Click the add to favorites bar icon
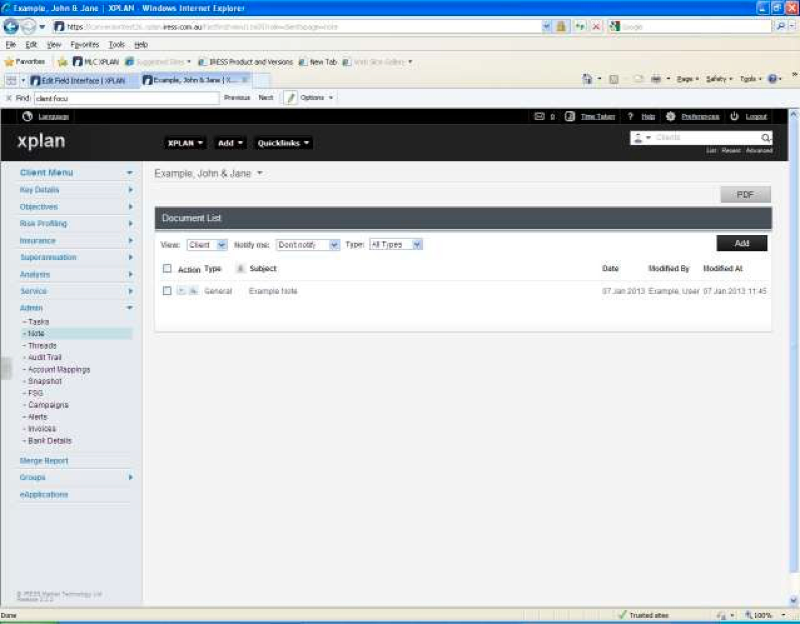This screenshot has height=624, width=800. click(62, 62)
